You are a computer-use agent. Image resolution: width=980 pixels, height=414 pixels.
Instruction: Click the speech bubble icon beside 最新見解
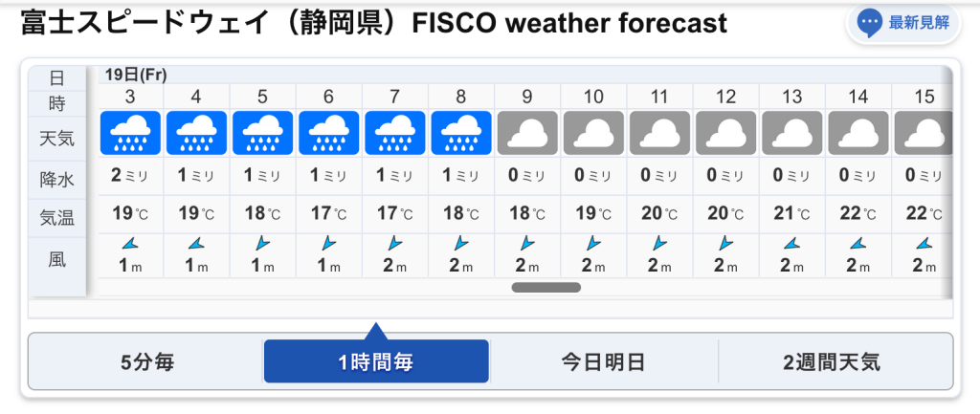(869, 24)
